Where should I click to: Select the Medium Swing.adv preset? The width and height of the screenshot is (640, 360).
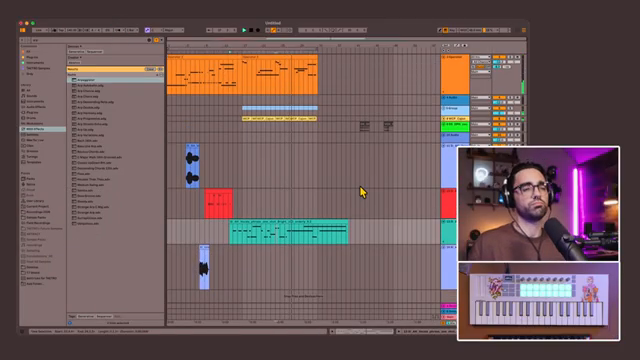(91, 184)
